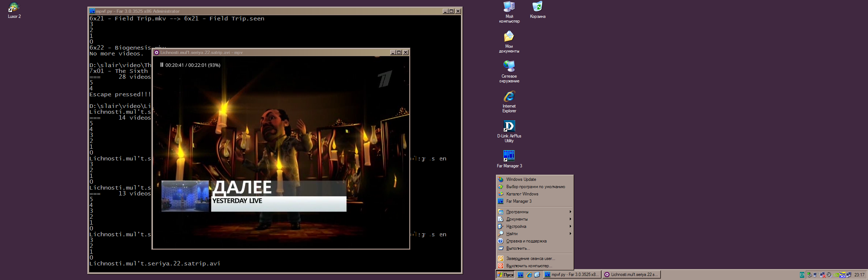Click console line 'Lichnosti.mul't.seriya.22.satrip.avi'
Screen dimensions: 868x280
click(x=155, y=264)
